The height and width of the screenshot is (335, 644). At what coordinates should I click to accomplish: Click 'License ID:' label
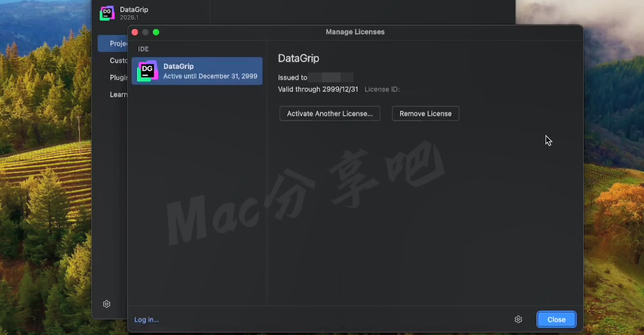(382, 89)
